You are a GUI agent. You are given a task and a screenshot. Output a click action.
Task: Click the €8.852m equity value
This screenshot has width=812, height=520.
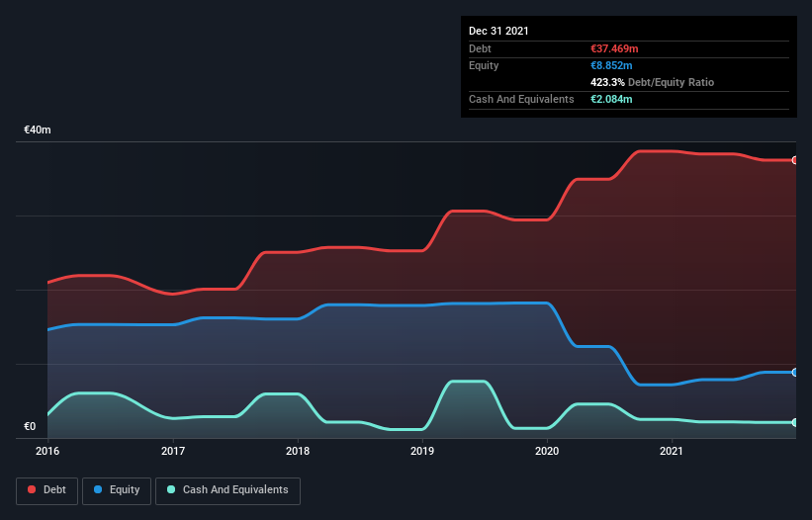[611, 65]
